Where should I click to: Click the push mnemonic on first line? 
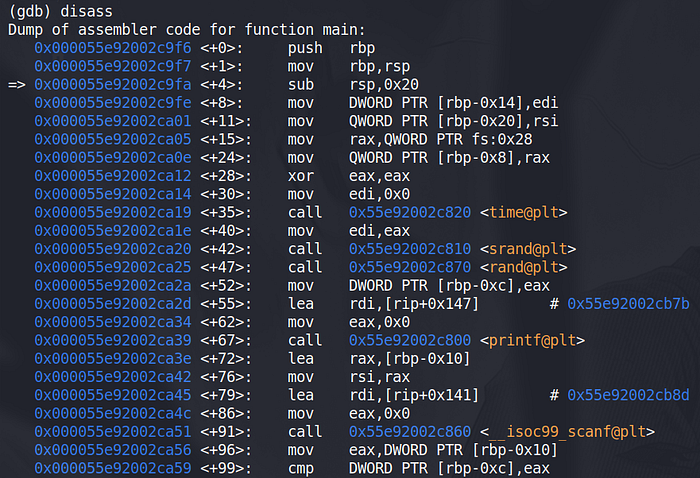pyautogui.click(x=306, y=48)
